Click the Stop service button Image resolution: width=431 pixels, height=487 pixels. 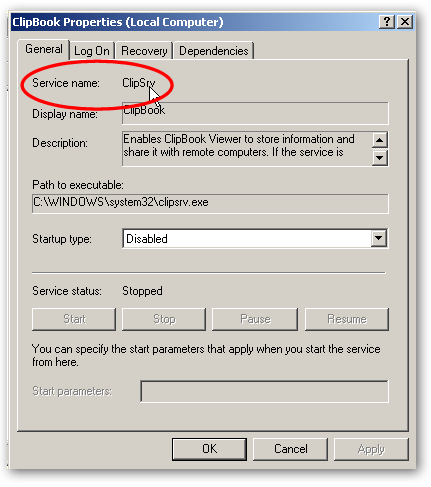pyautogui.click(x=164, y=319)
